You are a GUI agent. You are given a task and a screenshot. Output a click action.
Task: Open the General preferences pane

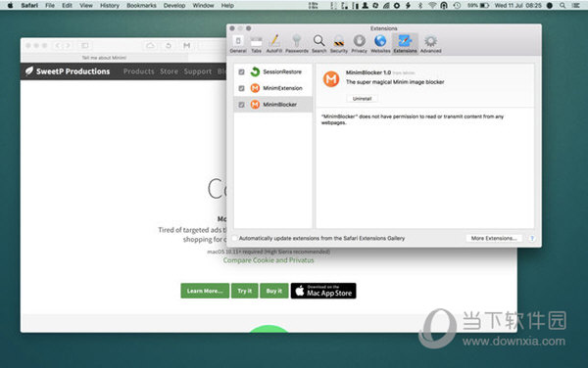[x=238, y=44]
